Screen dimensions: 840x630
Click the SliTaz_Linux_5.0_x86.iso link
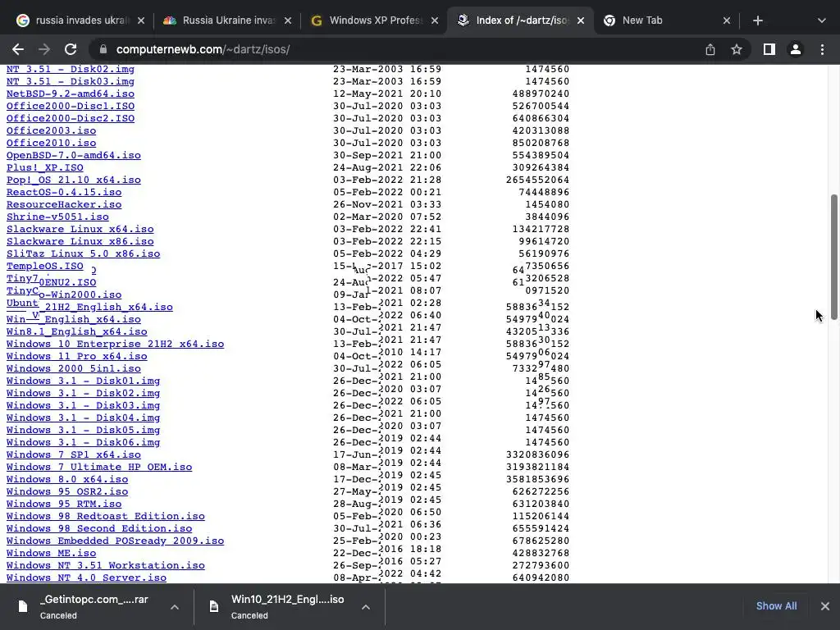[83, 254]
